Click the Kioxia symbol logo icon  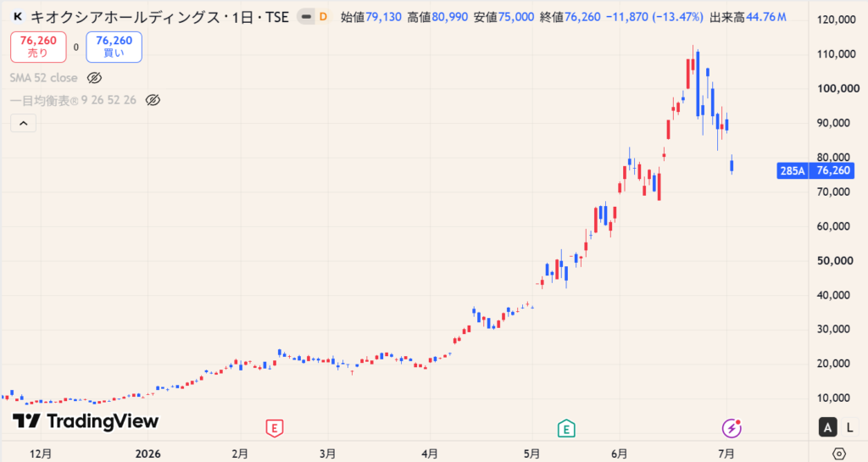pos(18,17)
